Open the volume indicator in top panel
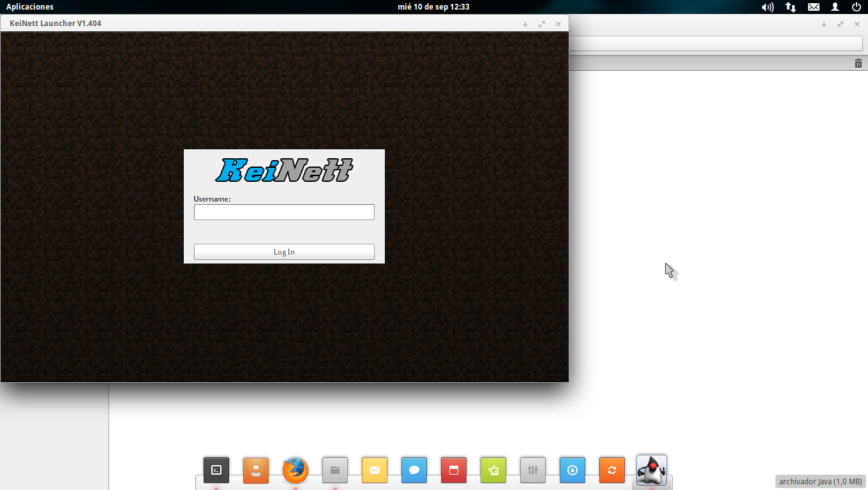Viewport: 868px width, 490px height. pos(768,7)
